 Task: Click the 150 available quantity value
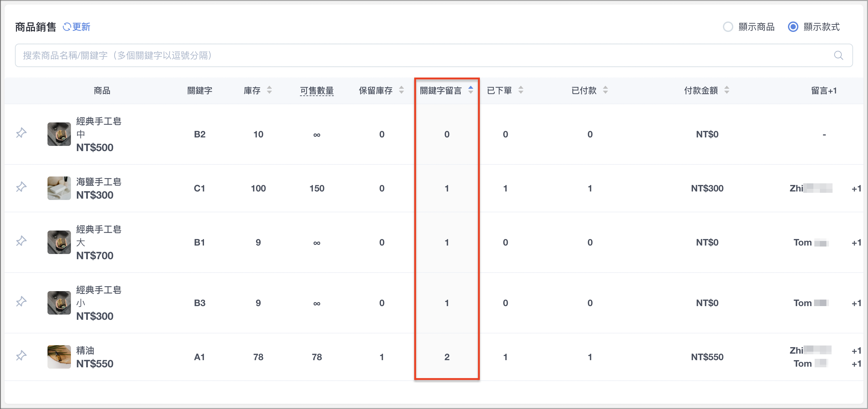click(x=317, y=188)
